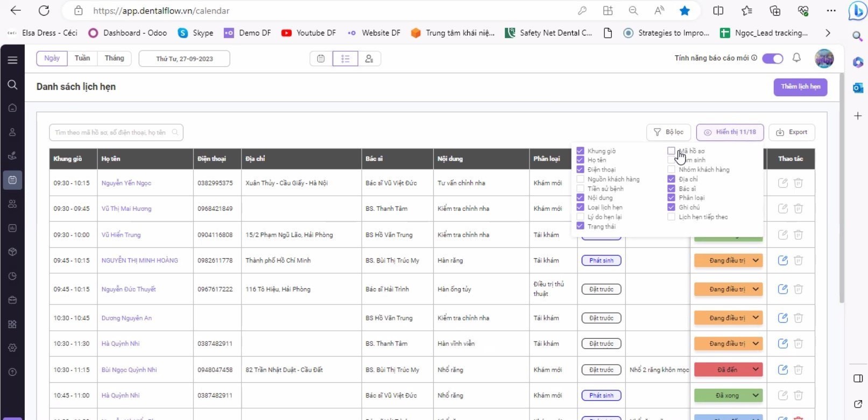Switch to the Tuần tab
Image resolution: width=868 pixels, height=420 pixels.
coord(82,58)
